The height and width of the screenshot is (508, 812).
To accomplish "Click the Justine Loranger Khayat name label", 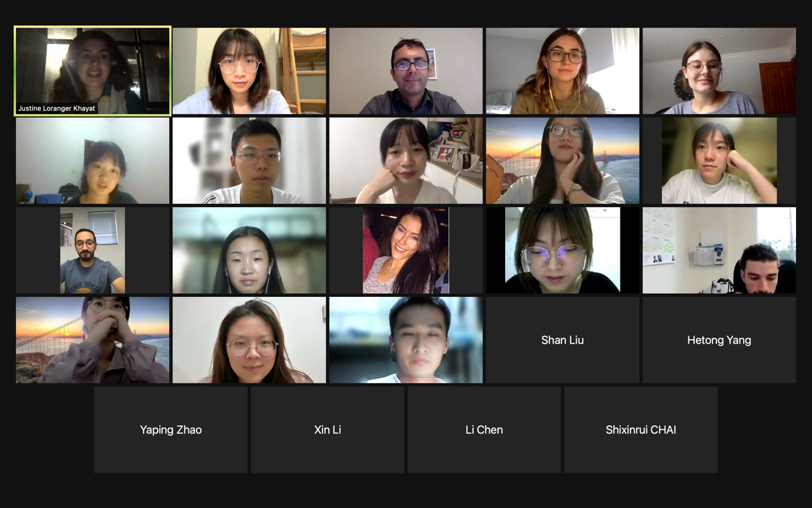I will click(x=56, y=108).
